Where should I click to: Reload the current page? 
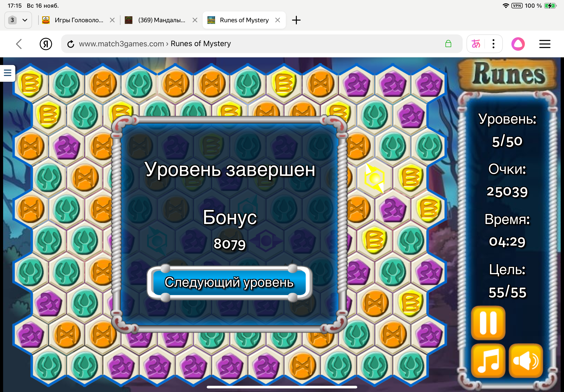pos(71,44)
